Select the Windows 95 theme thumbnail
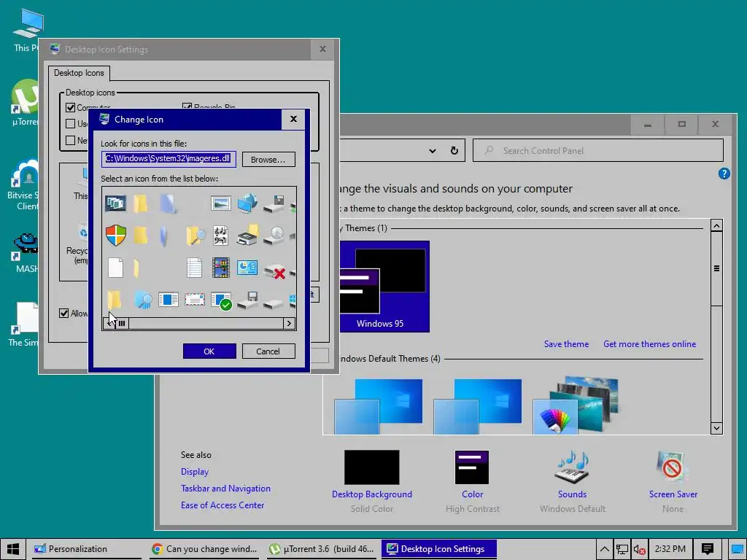The image size is (747, 560). click(385, 286)
